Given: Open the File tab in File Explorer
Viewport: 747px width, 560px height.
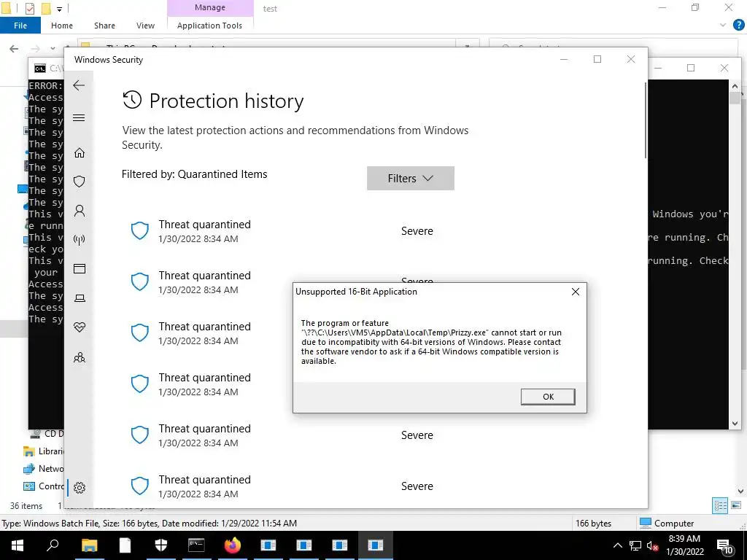Looking at the screenshot, I should click(x=20, y=26).
